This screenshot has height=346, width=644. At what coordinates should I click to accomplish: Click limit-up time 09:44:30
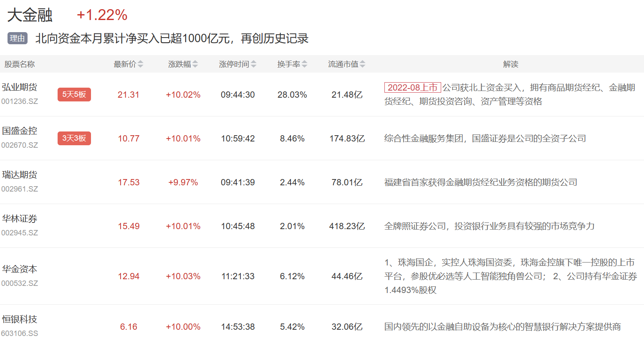(x=238, y=95)
